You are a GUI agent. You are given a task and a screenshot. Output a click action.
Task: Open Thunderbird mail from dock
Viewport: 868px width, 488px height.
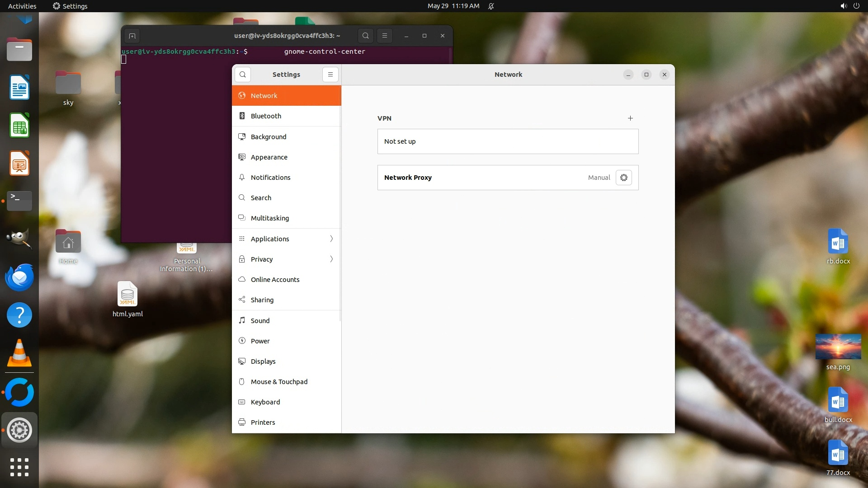19,277
